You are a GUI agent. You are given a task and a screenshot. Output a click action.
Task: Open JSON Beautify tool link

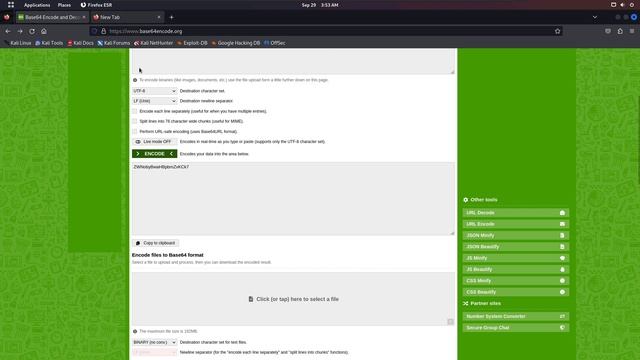coord(516,247)
